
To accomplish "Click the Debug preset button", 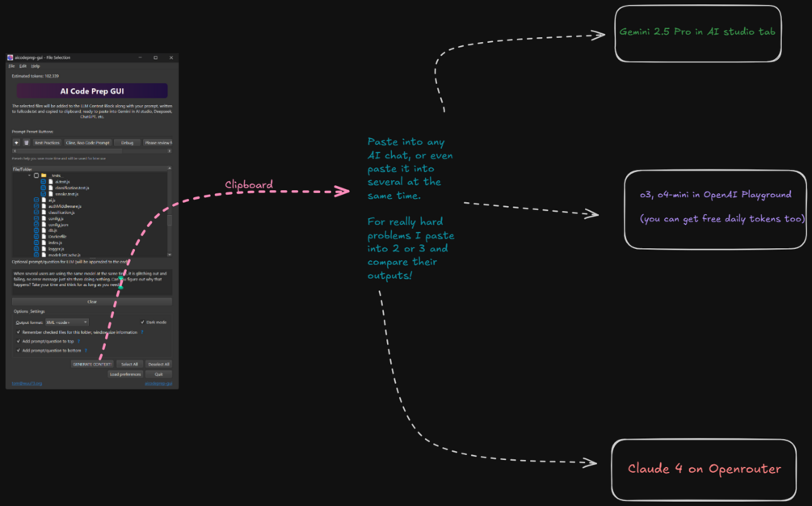I will 128,142.
